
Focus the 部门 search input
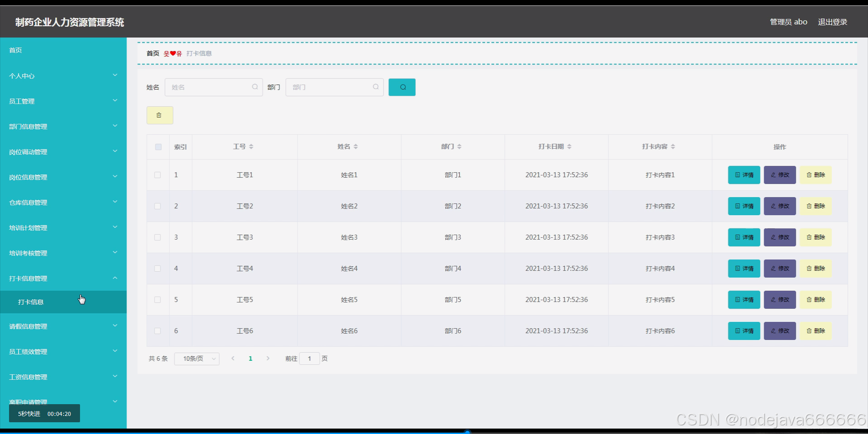click(x=335, y=87)
